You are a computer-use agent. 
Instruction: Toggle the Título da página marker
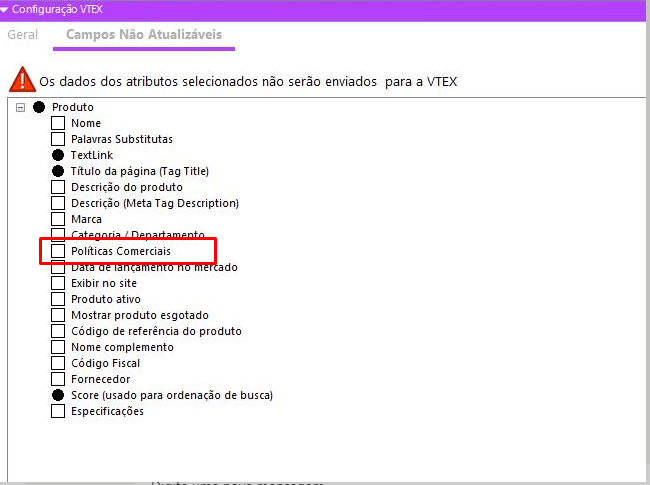tap(58, 171)
